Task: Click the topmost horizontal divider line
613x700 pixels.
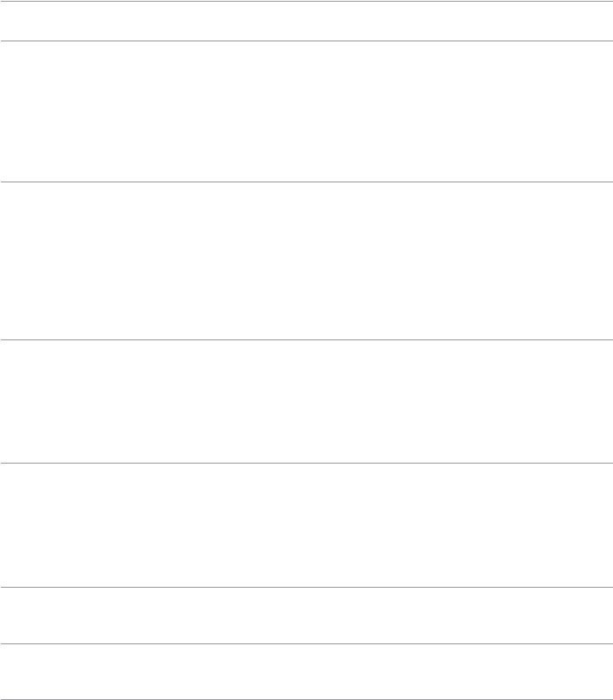Action: click(x=306, y=1)
